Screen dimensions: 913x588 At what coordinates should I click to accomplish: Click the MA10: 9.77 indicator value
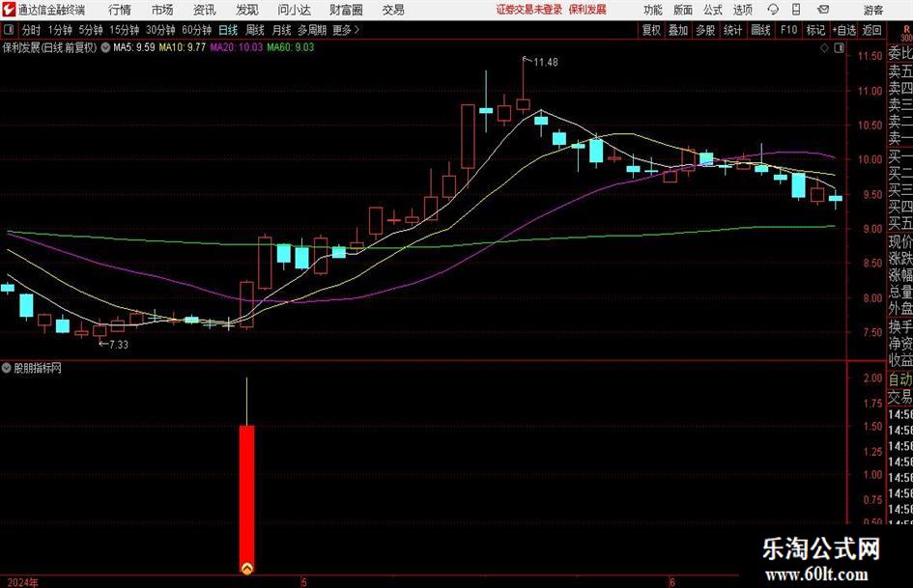pos(183,47)
